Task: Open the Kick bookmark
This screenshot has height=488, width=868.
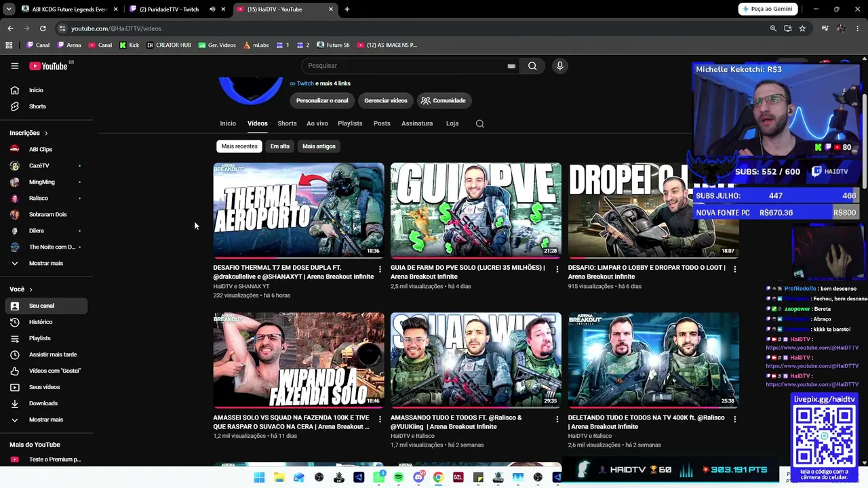Action: point(129,45)
